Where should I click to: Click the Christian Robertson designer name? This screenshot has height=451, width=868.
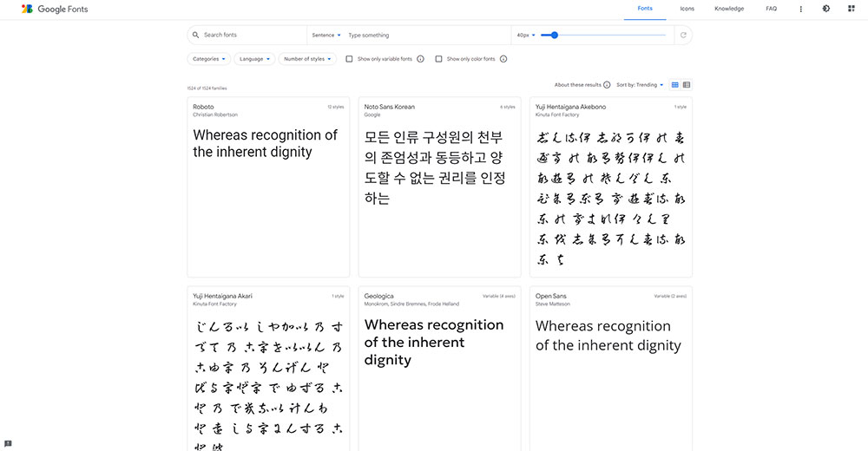click(214, 114)
